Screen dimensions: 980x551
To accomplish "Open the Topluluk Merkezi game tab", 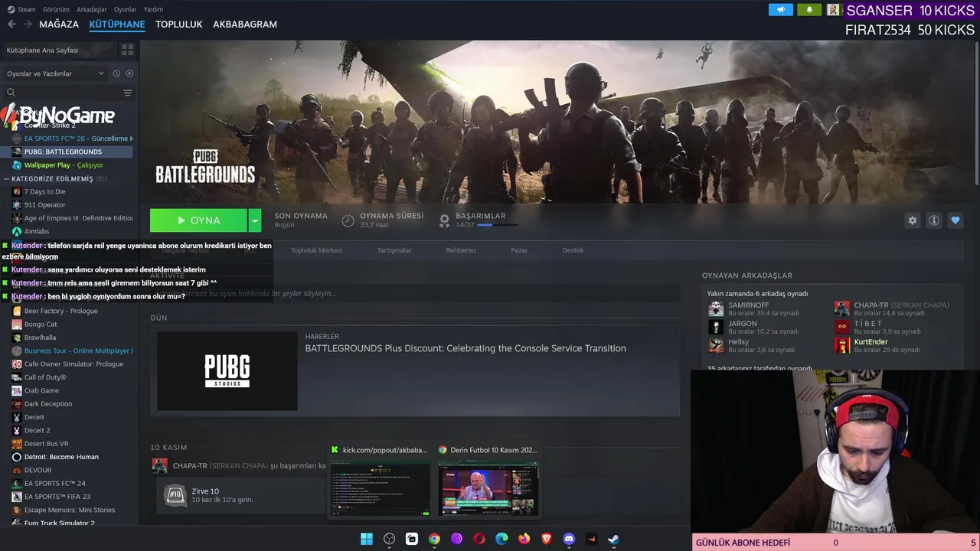I will (317, 250).
